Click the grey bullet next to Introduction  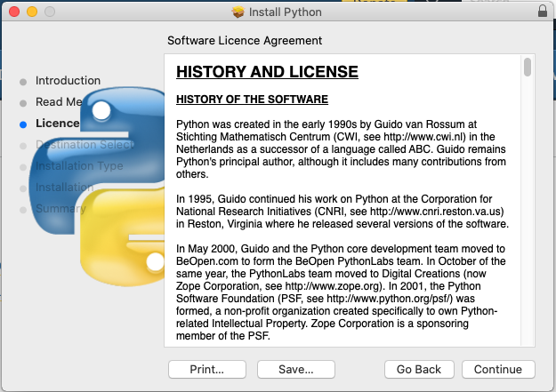pos(23,82)
